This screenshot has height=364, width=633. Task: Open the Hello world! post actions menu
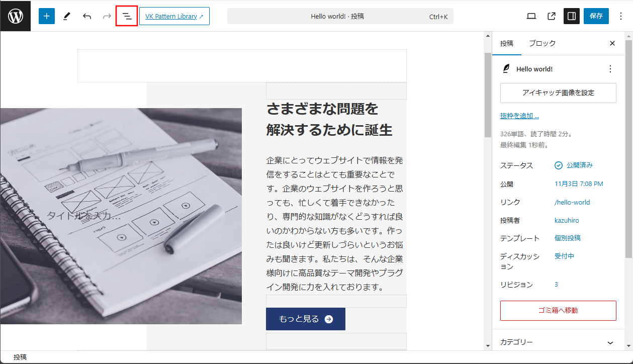[x=610, y=69]
